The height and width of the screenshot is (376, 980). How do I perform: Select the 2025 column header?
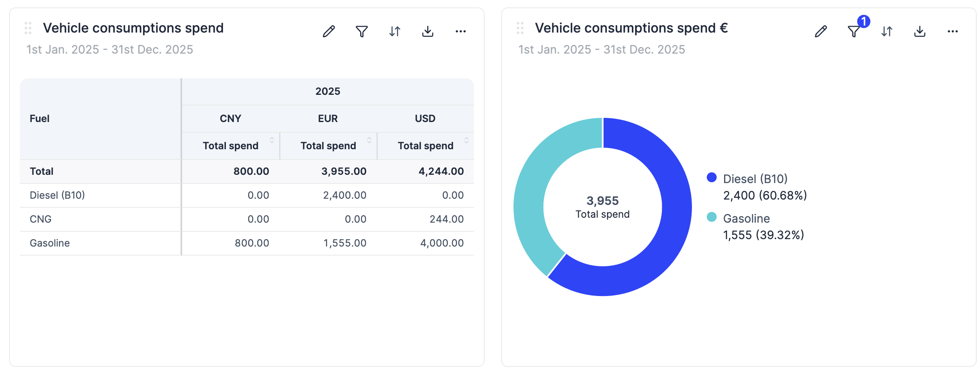328,91
